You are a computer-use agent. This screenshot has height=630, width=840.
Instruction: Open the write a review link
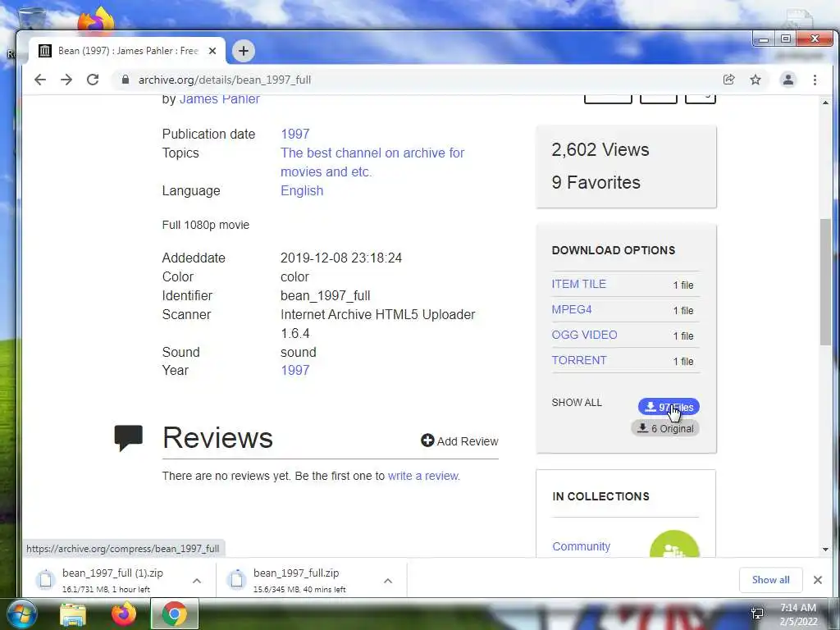(423, 476)
